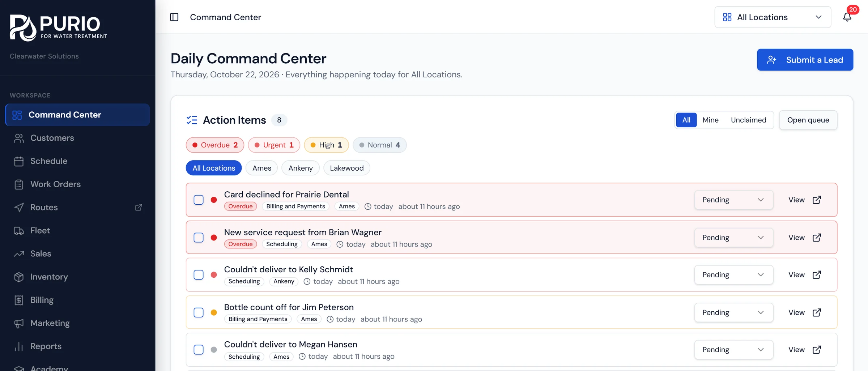
Task: Open Pending status dropdown for Kelly Schmidt
Action: pyautogui.click(x=733, y=275)
